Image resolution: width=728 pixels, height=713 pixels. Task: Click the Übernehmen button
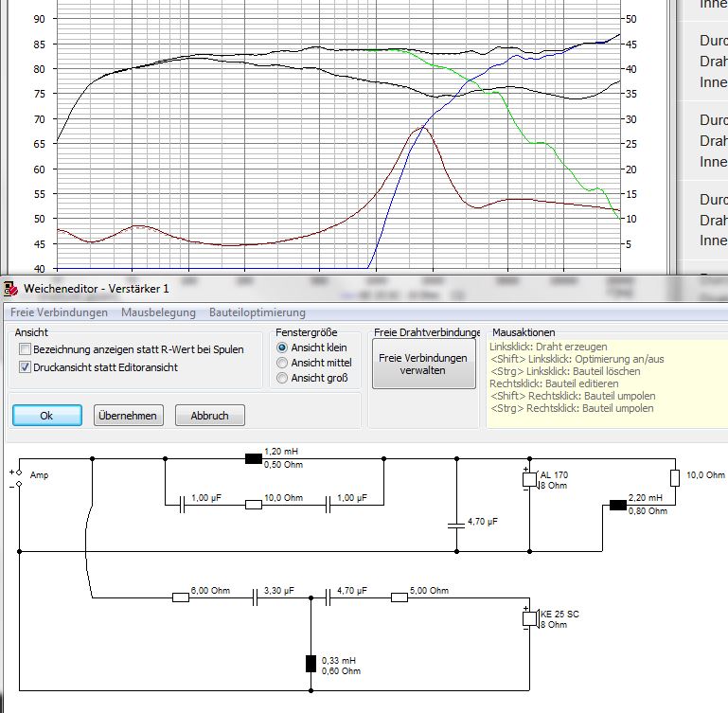click(128, 416)
